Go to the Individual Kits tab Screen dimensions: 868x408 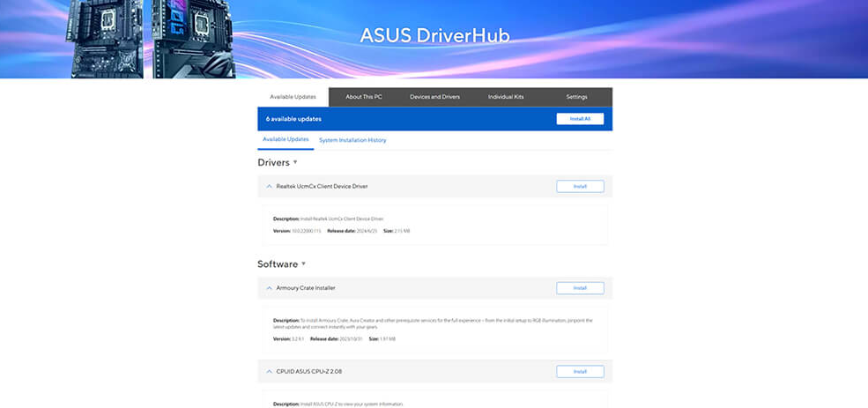[x=506, y=97]
